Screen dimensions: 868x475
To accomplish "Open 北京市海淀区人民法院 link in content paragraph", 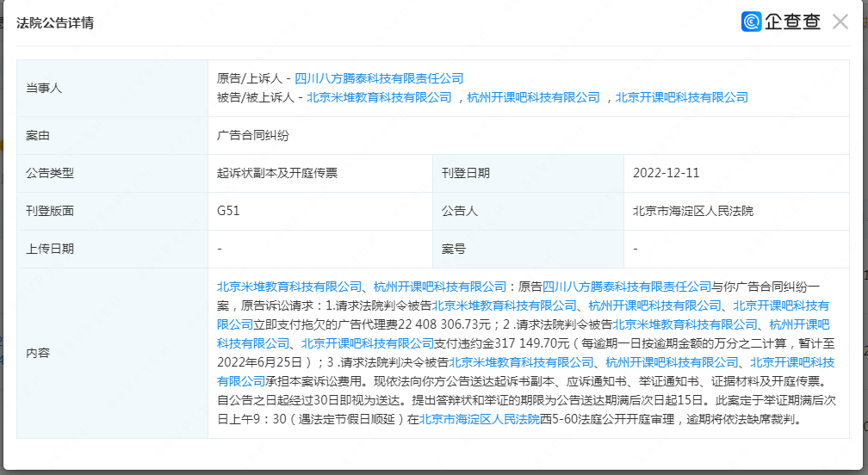I will (480, 419).
